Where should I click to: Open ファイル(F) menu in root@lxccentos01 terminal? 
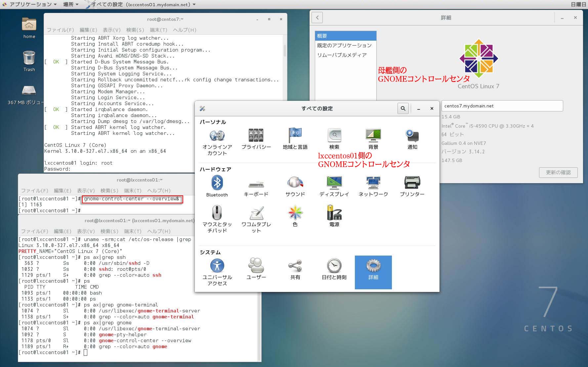[34, 190]
